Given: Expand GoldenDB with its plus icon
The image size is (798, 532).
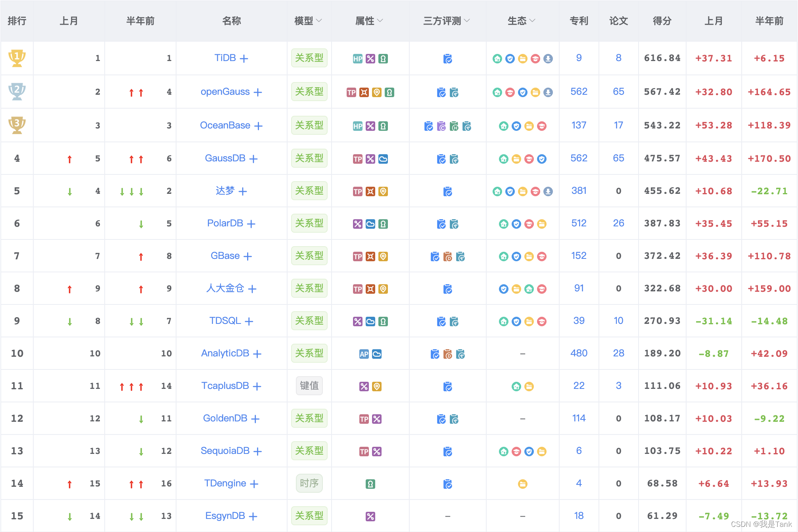Looking at the screenshot, I should [255, 419].
